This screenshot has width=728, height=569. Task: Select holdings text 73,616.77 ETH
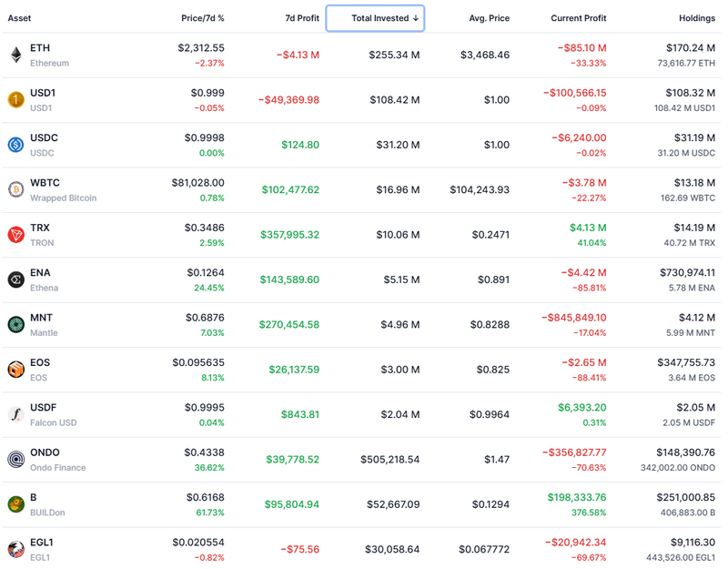tap(686, 63)
